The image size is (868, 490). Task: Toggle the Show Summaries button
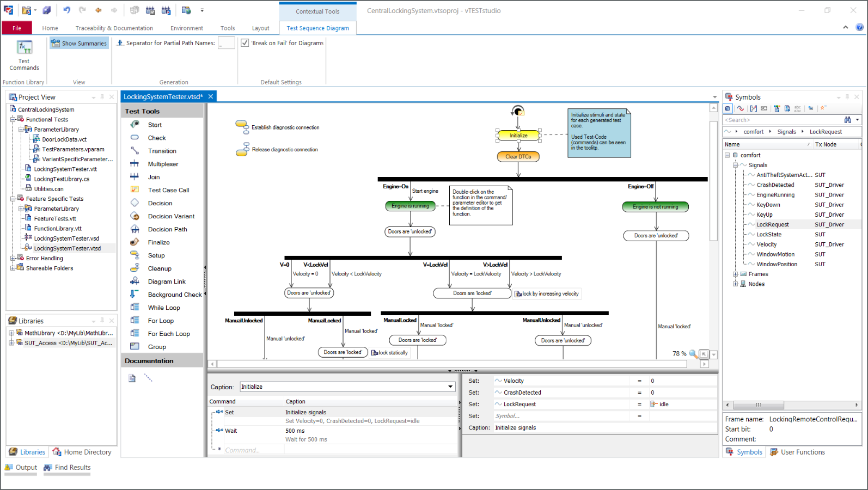[79, 43]
